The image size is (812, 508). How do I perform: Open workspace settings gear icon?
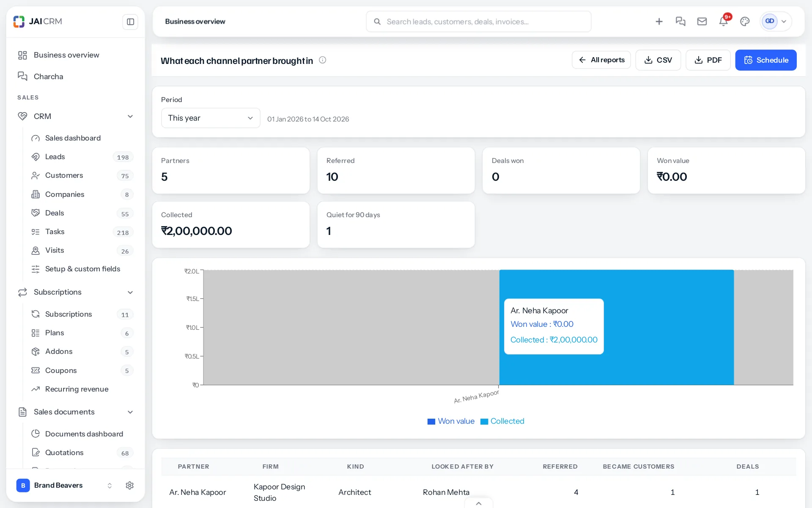click(130, 486)
